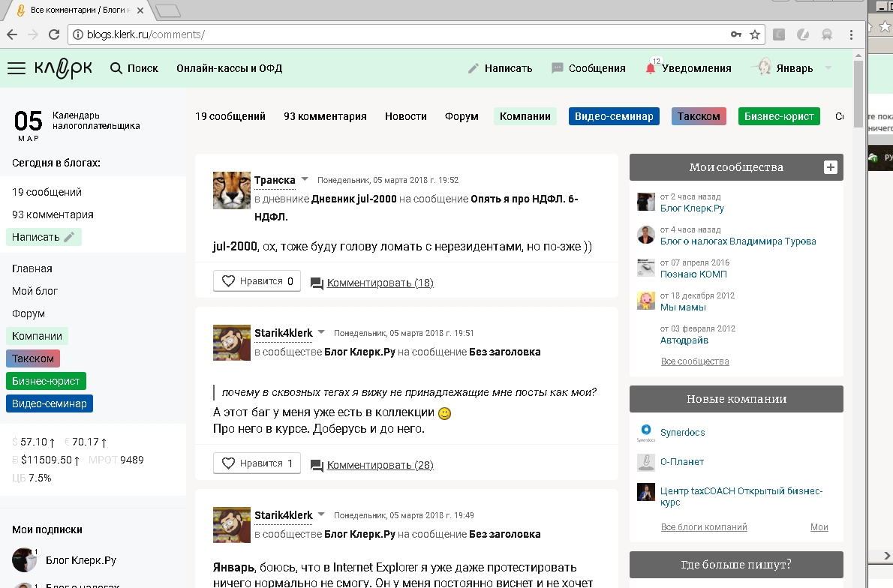Like Транска's comment with the heart button
This screenshot has width=893, height=588.
257,281
